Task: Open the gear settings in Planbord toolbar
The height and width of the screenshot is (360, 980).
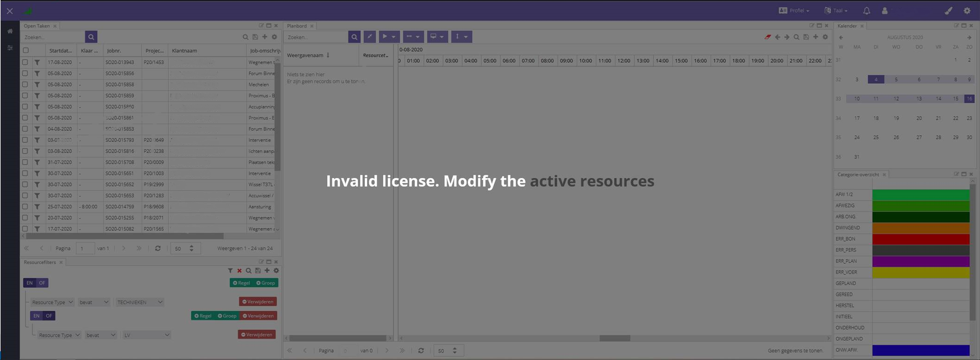Action: pos(825,37)
